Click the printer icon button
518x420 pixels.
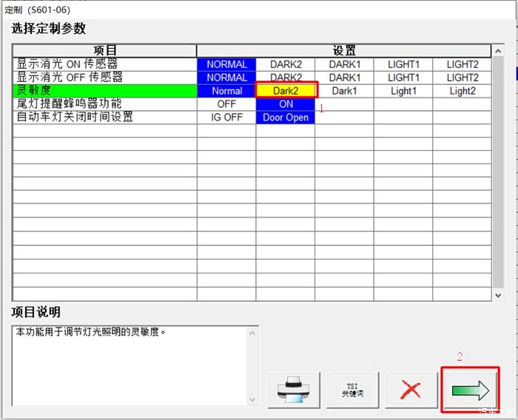(293, 389)
